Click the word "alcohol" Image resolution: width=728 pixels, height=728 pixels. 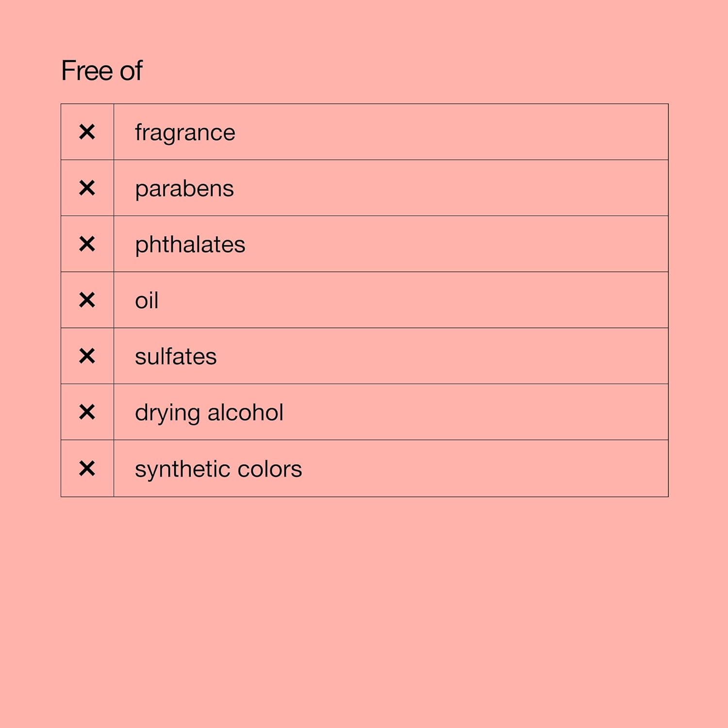coord(246,413)
